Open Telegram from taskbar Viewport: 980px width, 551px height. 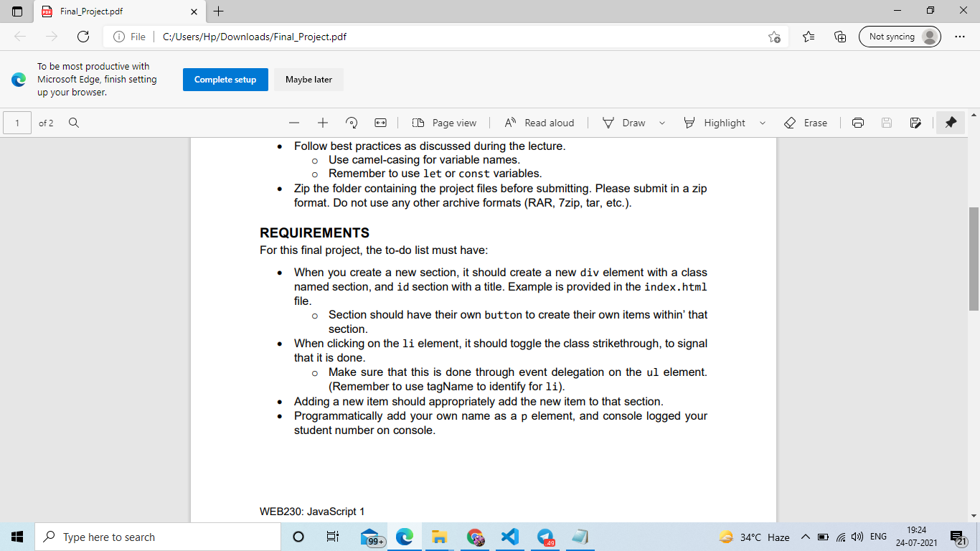pos(545,537)
